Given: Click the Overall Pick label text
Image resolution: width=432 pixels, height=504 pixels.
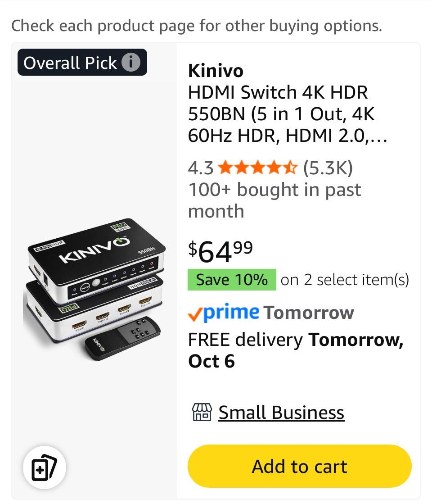Looking at the screenshot, I should [70, 63].
